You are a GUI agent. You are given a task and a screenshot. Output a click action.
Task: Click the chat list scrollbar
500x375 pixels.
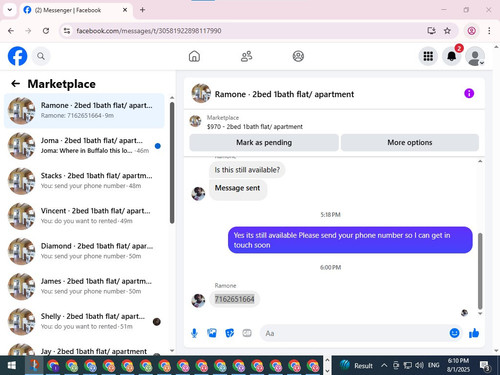(x=172, y=163)
